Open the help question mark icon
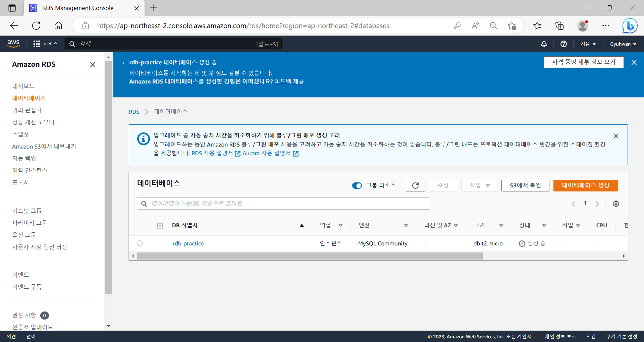Screen dimensions: 644x342 point(563,44)
